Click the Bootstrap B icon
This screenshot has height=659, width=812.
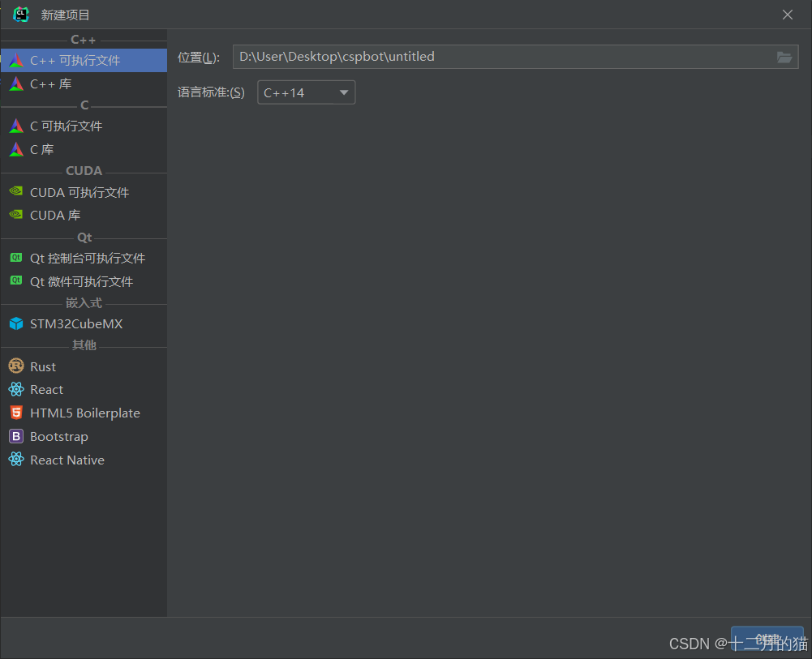pyautogui.click(x=16, y=436)
